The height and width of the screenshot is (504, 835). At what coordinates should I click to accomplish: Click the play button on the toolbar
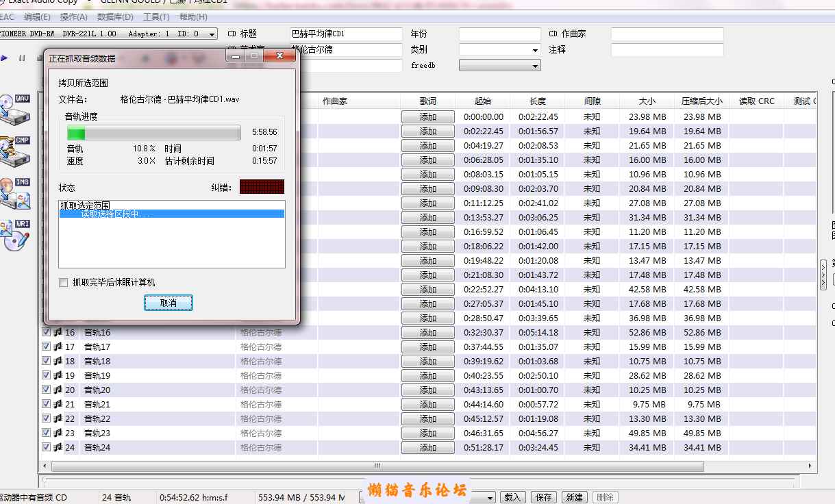click(x=4, y=58)
